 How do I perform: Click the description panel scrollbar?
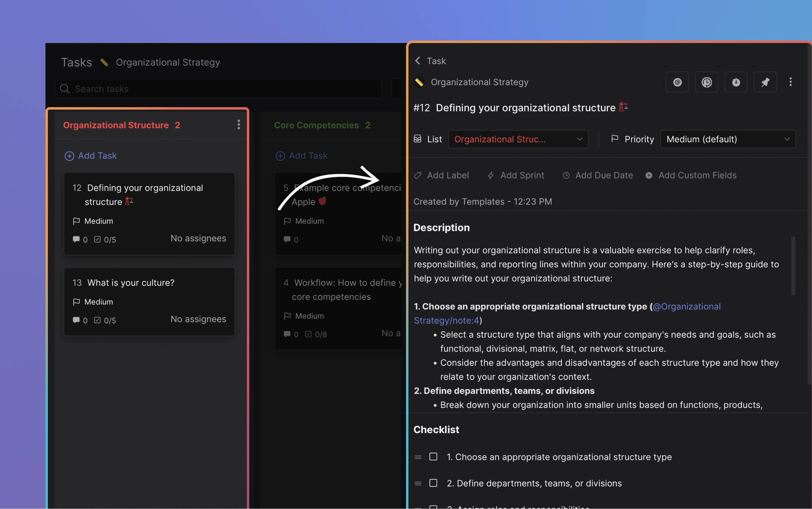click(x=793, y=266)
